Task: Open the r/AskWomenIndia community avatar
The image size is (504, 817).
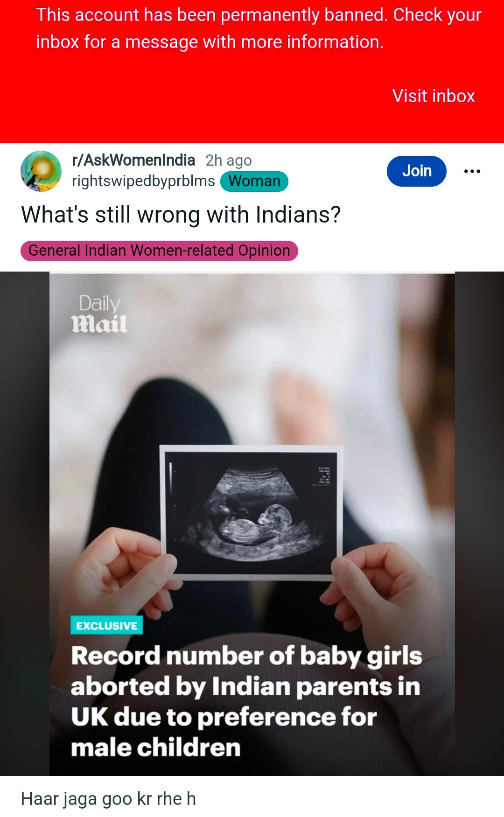Action: (x=41, y=171)
